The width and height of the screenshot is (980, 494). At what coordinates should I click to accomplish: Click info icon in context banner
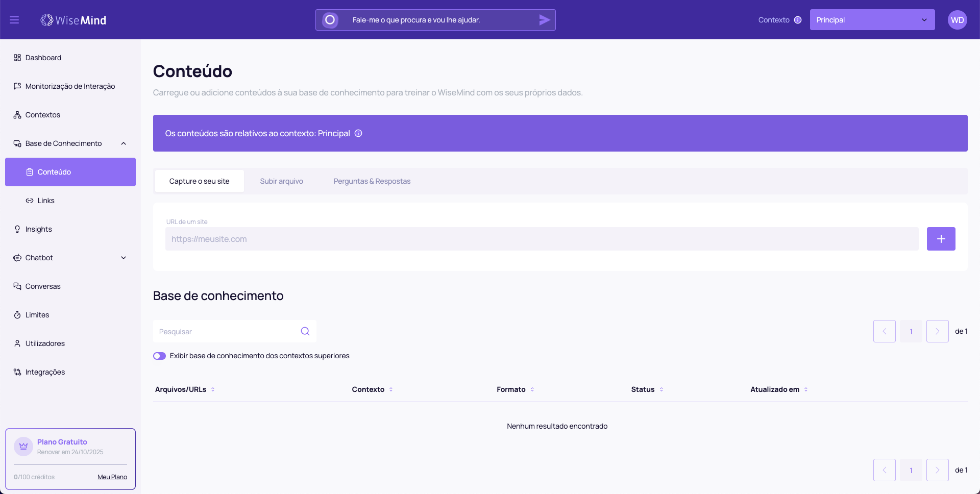(x=358, y=133)
